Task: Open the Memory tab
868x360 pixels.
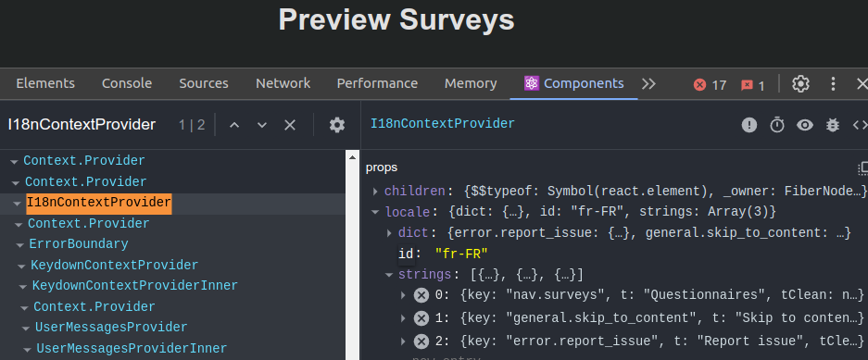Action: pyautogui.click(x=471, y=83)
